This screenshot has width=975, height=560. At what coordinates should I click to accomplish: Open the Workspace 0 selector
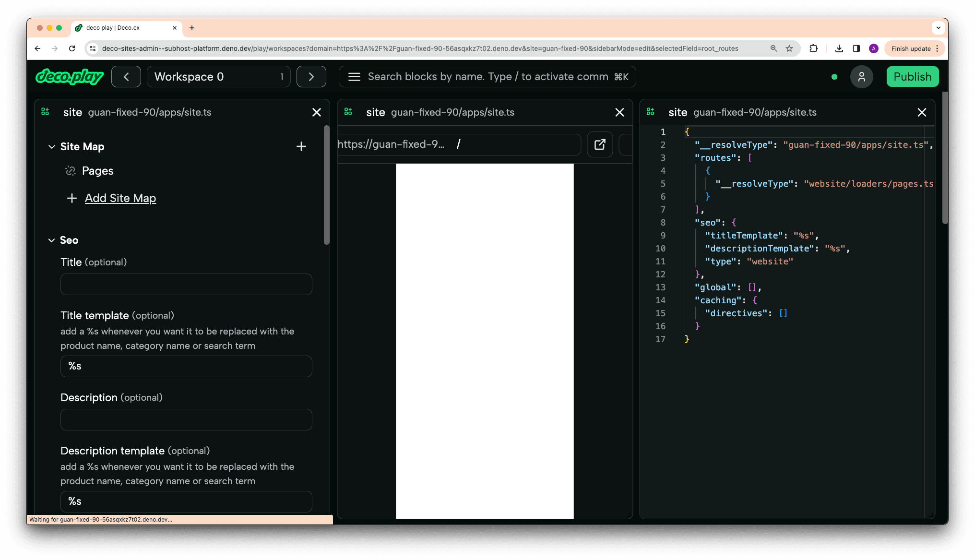coord(219,77)
